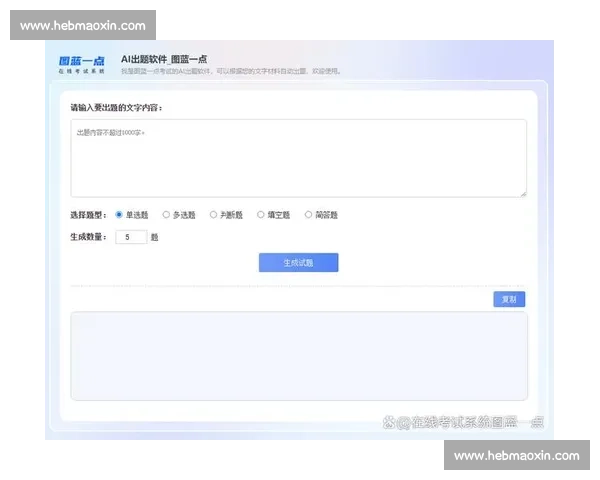Viewport: 600px width, 480px height.
Task: Select the 单选题 radio button
Action: pyautogui.click(x=119, y=215)
